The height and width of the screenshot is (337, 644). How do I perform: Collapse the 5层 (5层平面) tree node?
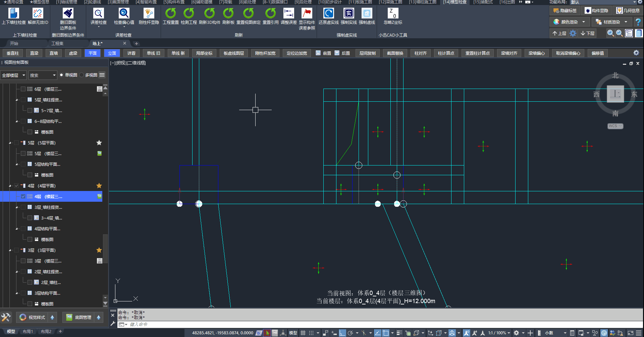coord(10,143)
